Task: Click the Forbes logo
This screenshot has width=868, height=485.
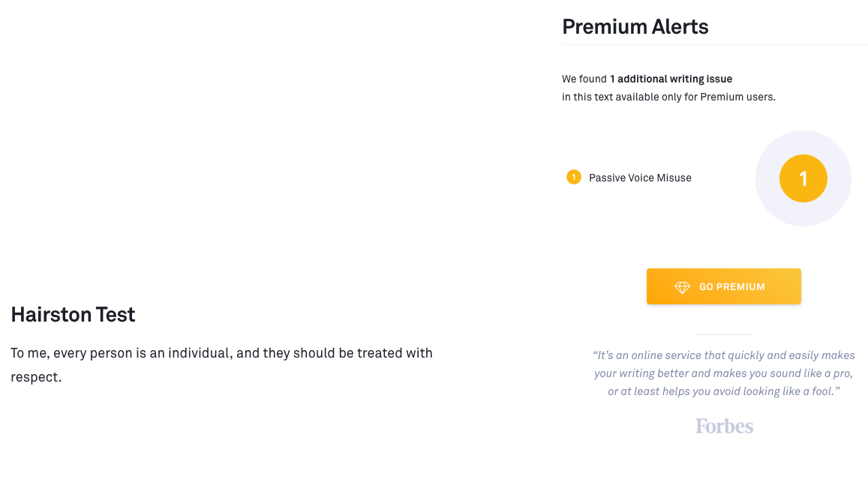Action: [724, 426]
